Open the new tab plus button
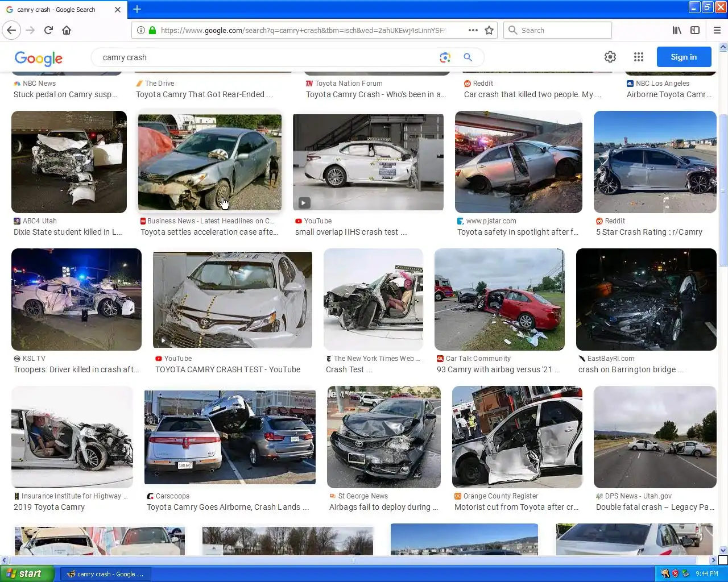 pyautogui.click(x=137, y=9)
